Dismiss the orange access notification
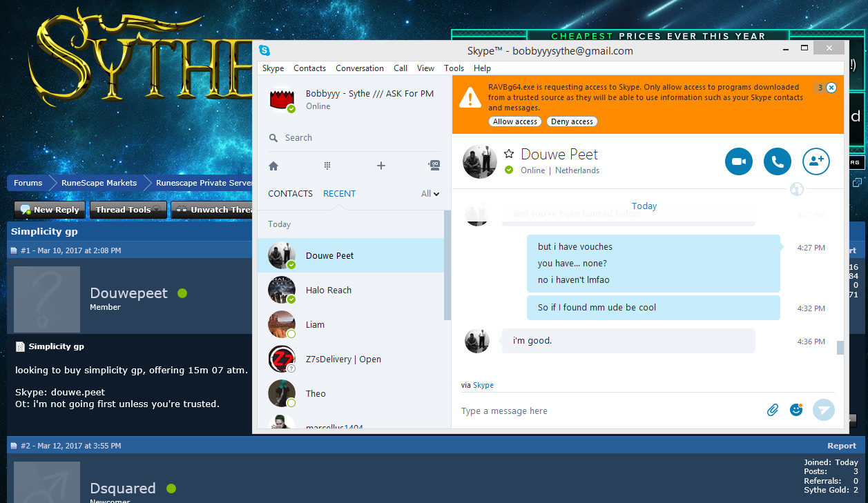The height and width of the screenshot is (503, 868). pyautogui.click(x=831, y=88)
